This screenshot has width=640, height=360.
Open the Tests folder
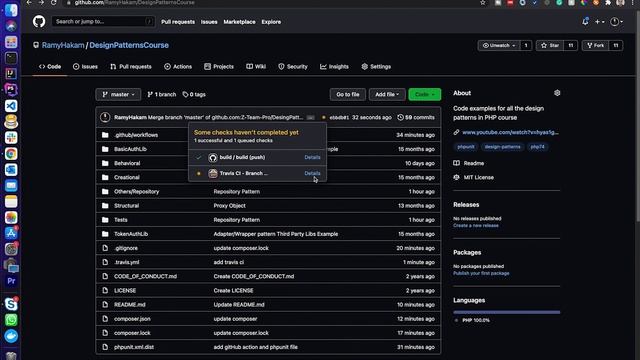tap(121, 220)
